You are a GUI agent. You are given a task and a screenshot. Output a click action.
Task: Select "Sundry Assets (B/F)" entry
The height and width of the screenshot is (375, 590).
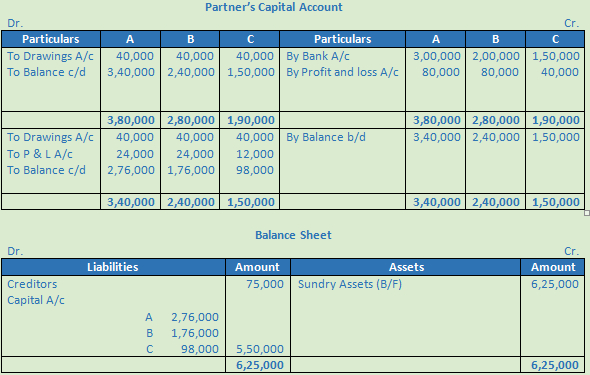(x=350, y=284)
